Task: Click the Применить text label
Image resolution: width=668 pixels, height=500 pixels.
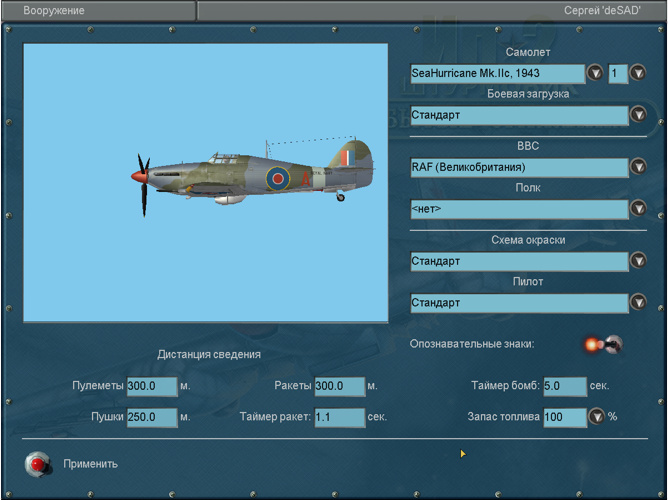Action: coord(90,464)
